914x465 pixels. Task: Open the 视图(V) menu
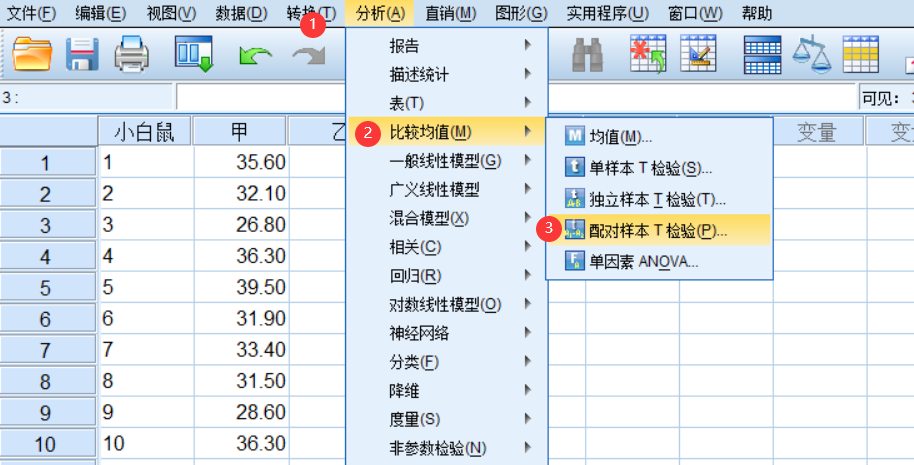(171, 13)
